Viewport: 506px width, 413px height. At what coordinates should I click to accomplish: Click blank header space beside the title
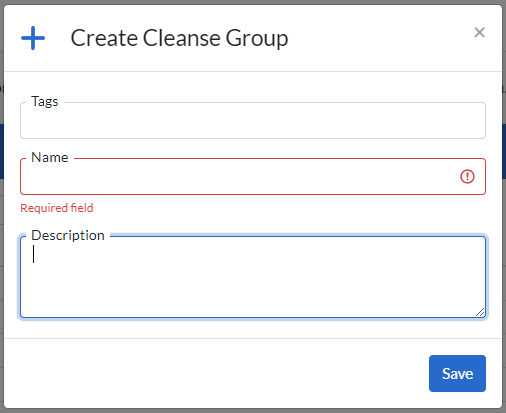point(380,38)
